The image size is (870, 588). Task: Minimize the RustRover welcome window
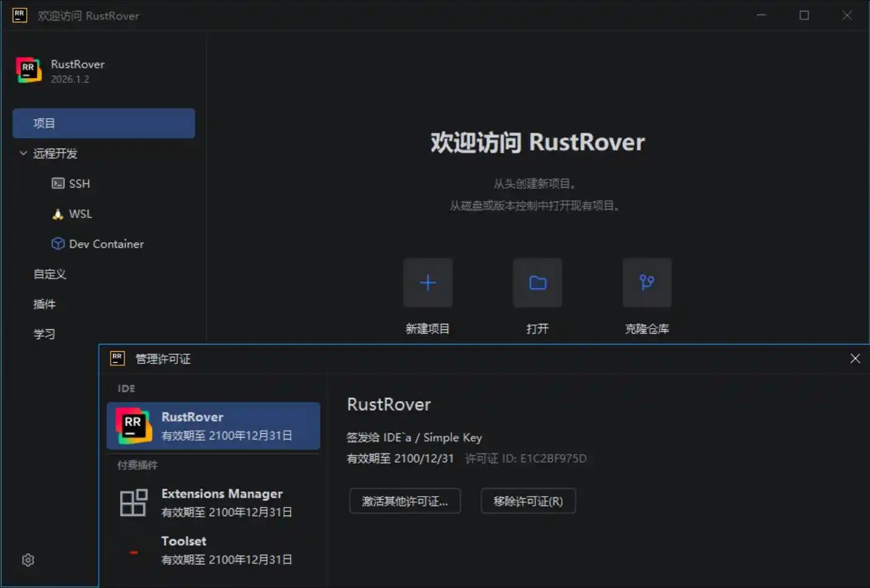(761, 15)
